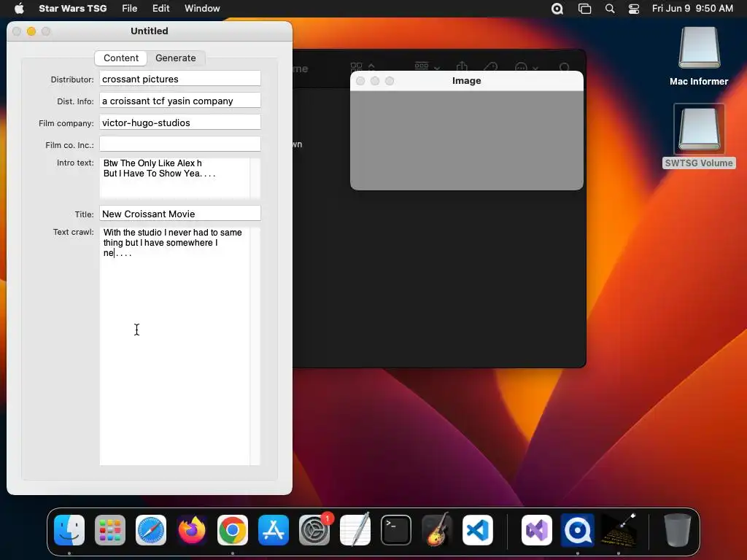Select the Content tab
Viewport: 747px width, 560px height.
tap(121, 58)
